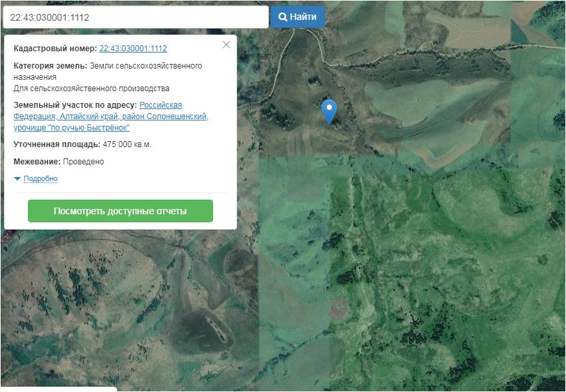The height and width of the screenshot is (392, 566).
Task: Click the Уточненная площадь 475 000 кв.м. line
Action: [82, 144]
